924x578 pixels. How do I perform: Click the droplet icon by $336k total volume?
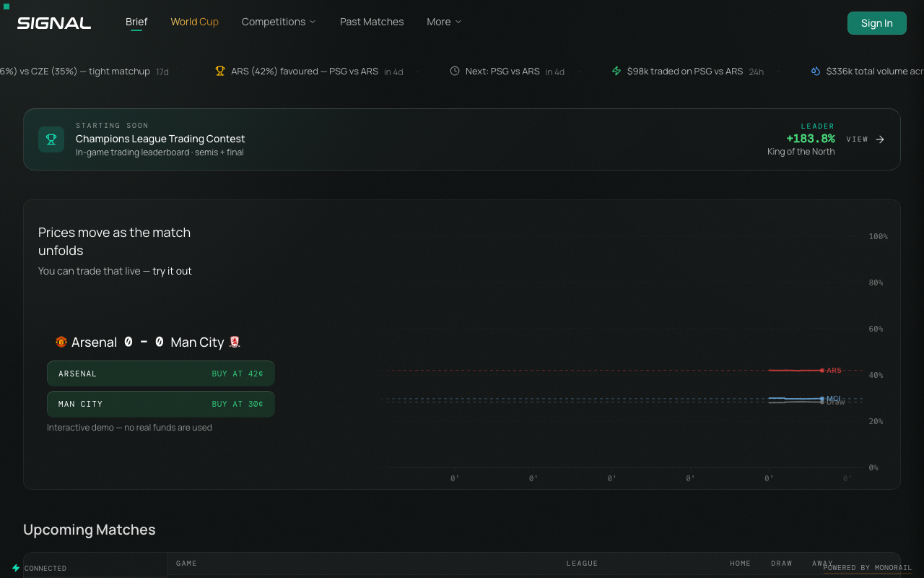point(816,71)
